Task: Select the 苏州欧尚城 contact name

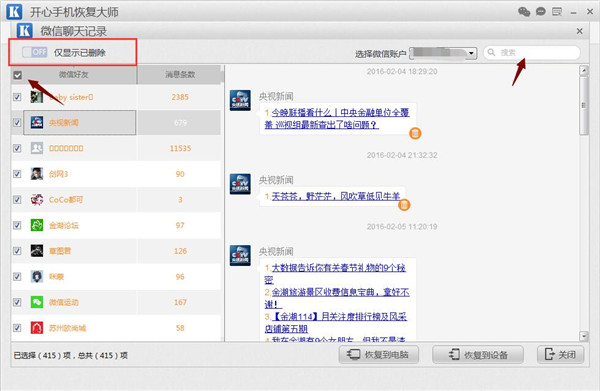Action: (67, 328)
